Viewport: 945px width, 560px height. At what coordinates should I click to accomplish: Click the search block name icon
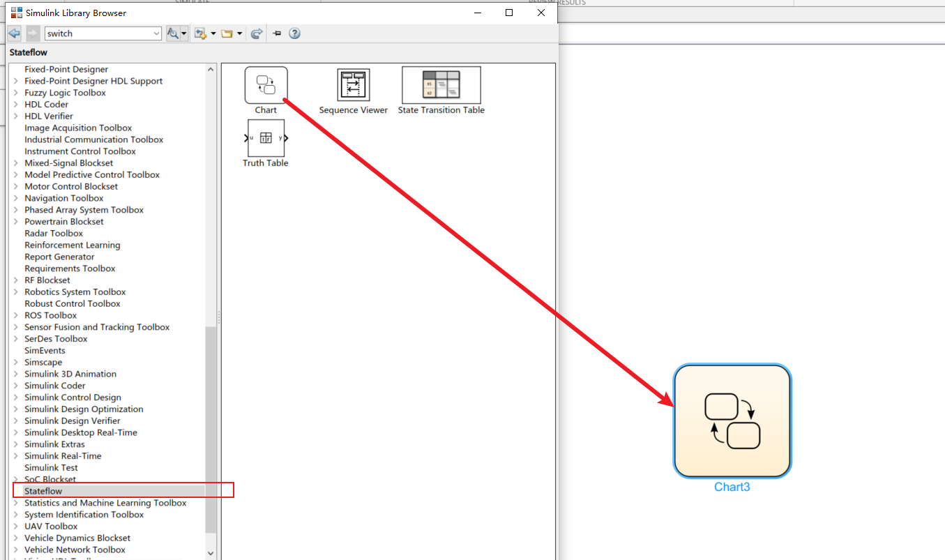pos(173,33)
